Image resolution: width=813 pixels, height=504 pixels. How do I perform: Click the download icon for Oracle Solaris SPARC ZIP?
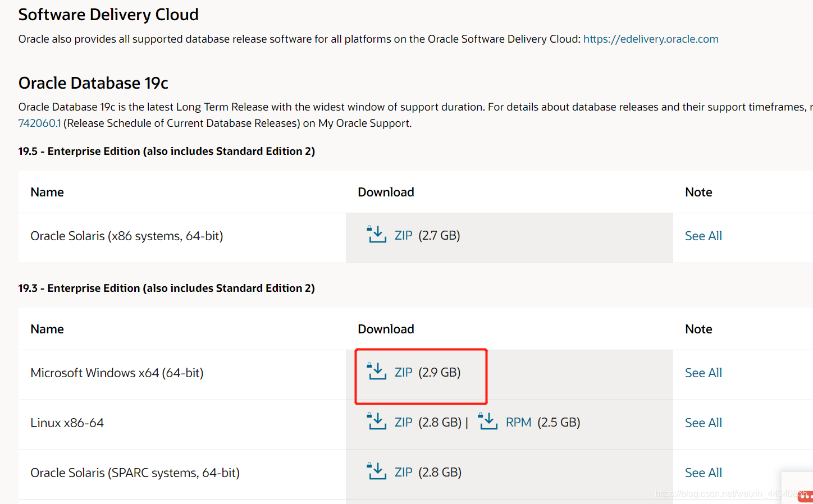point(376,471)
